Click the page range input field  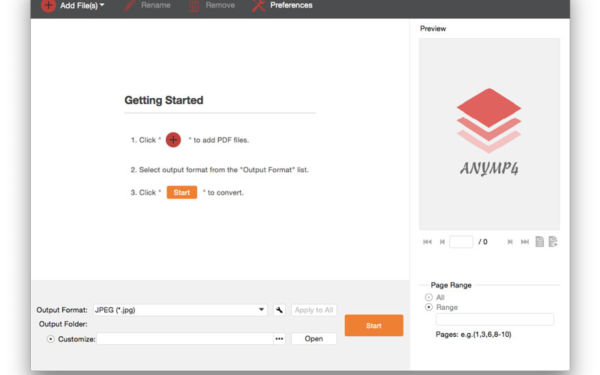point(495,319)
